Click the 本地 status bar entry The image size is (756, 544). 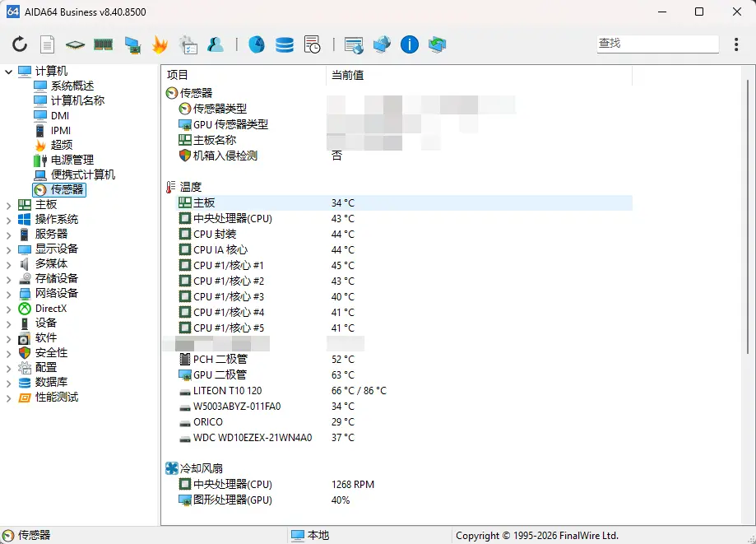(x=310, y=535)
